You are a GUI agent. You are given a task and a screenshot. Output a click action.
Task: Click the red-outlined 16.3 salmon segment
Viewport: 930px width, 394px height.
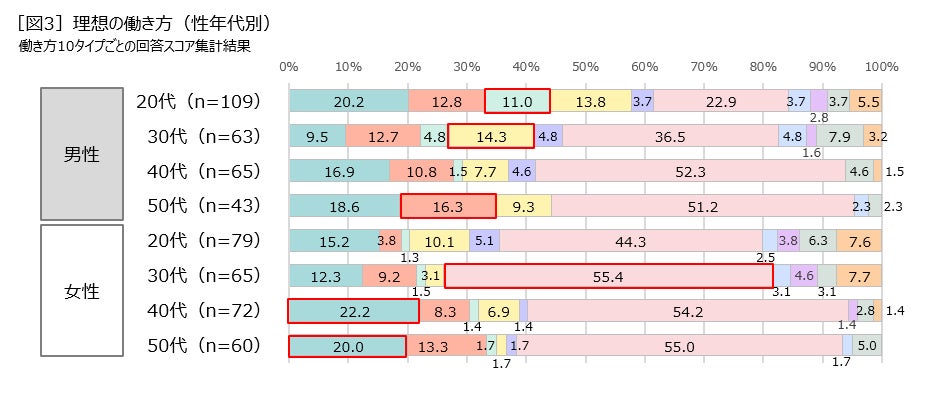coord(448,206)
